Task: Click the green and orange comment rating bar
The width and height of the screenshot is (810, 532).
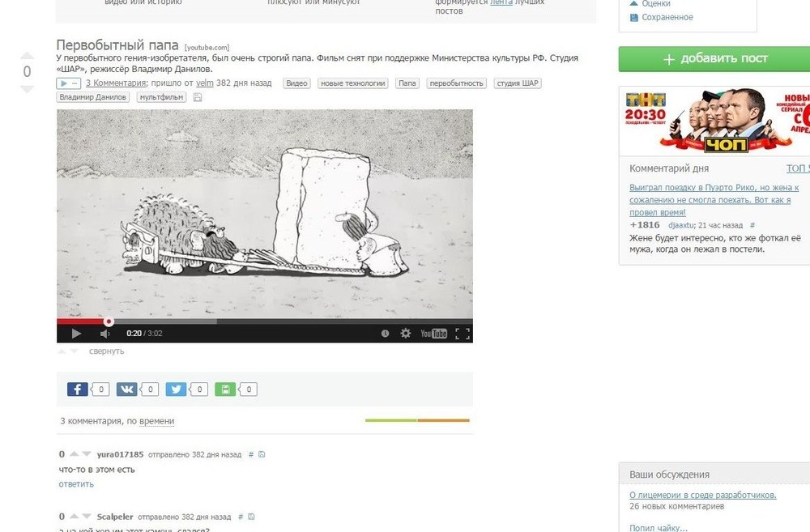Action: (x=417, y=420)
